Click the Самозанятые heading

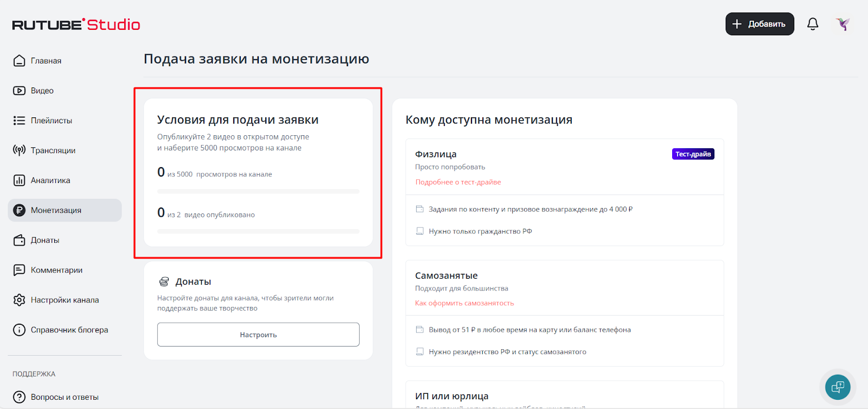pyautogui.click(x=446, y=275)
